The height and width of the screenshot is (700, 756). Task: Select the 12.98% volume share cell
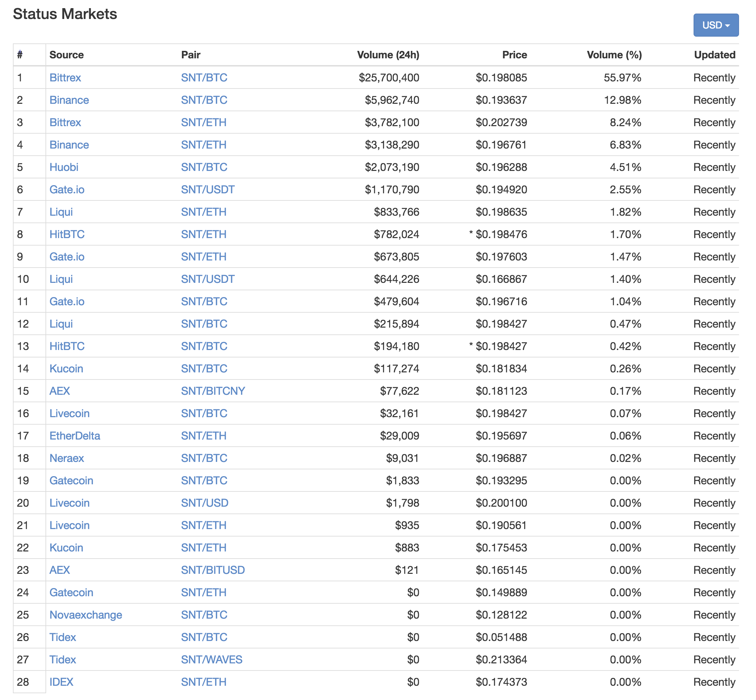pyautogui.click(x=622, y=100)
